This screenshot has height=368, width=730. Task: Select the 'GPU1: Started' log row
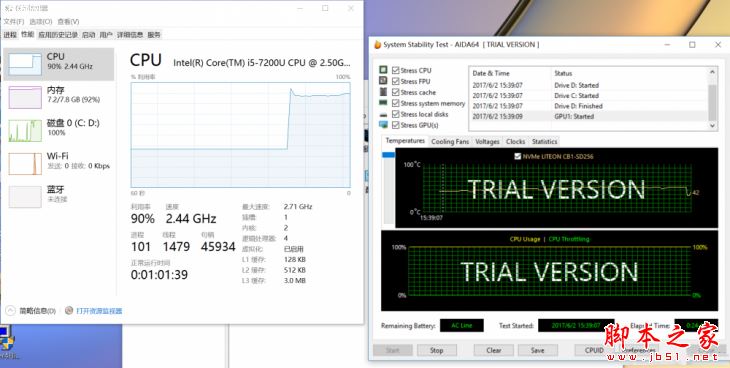588,116
